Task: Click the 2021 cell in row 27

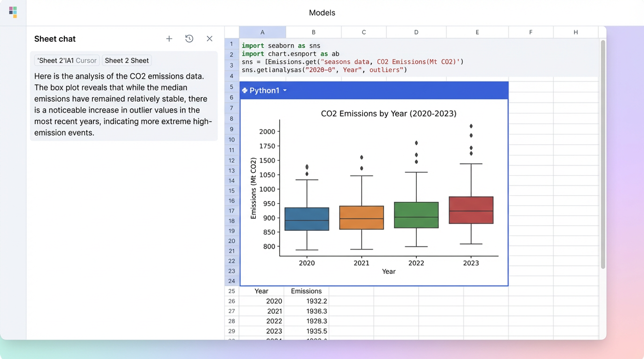Action: (x=262, y=311)
